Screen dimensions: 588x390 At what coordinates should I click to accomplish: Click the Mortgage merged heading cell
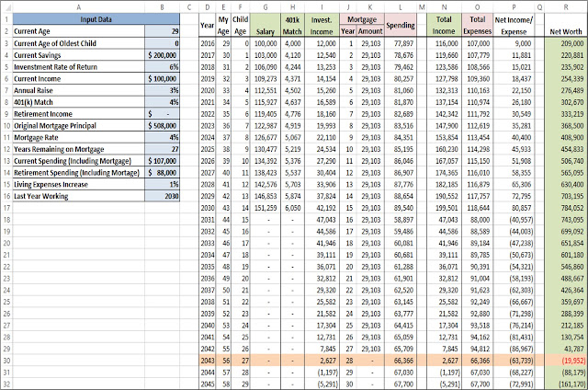[x=361, y=19]
